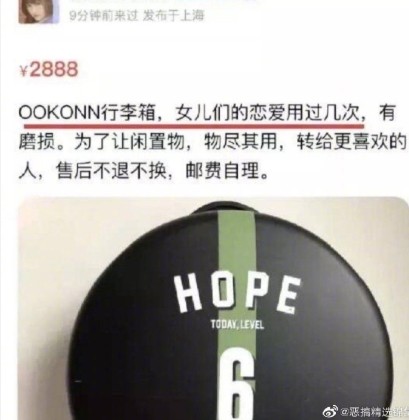
Task: Click the TODAY, LEVEL small print
Action: pyautogui.click(x=237, y=325)
